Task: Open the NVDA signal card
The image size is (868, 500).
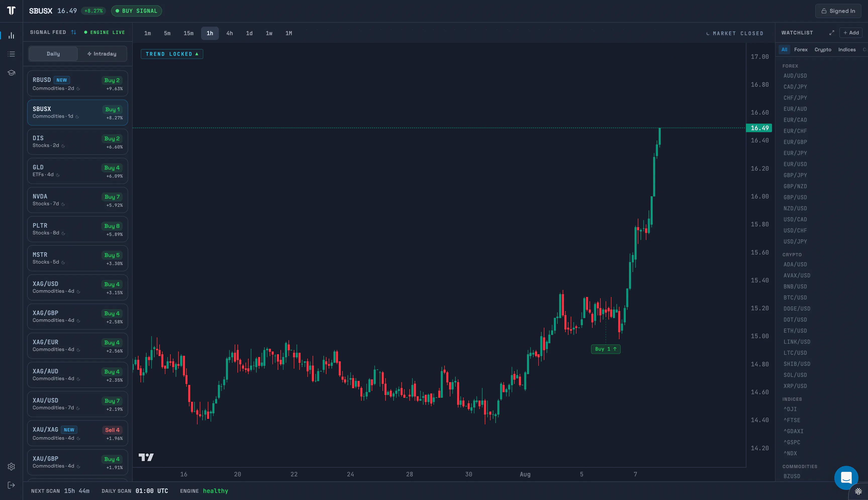Action: click(78, 200)
